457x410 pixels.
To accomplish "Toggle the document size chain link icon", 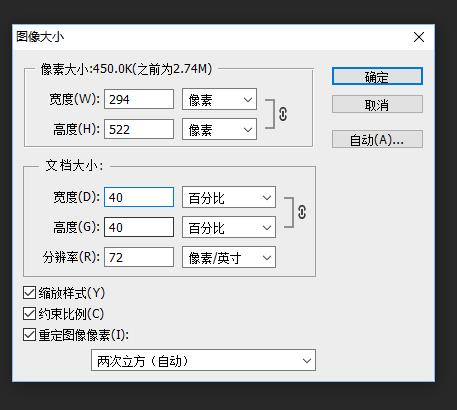I will [x=302, y=212].
